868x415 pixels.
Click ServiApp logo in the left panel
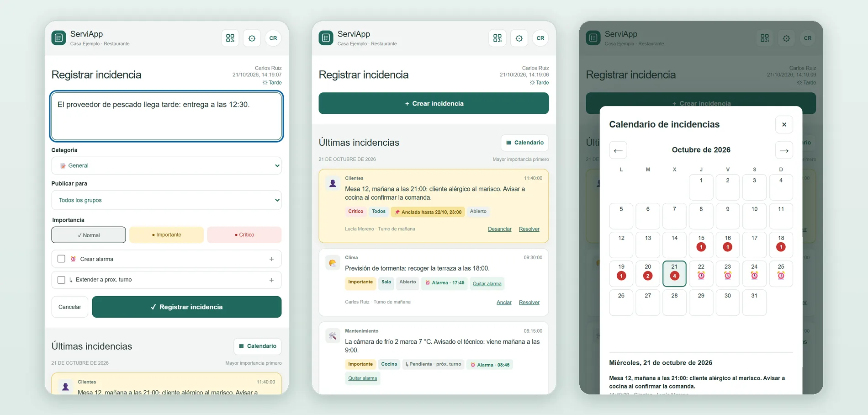point(59,38)
